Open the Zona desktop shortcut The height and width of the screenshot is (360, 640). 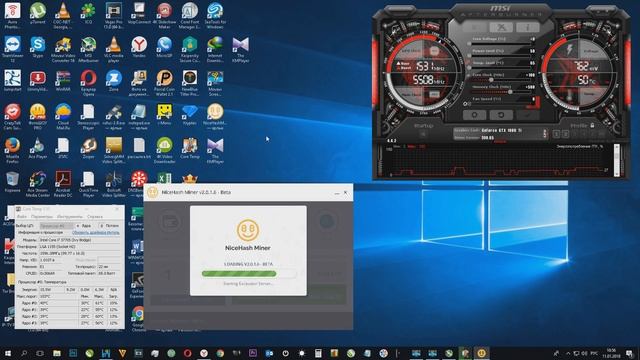click(x=113, y=81)
